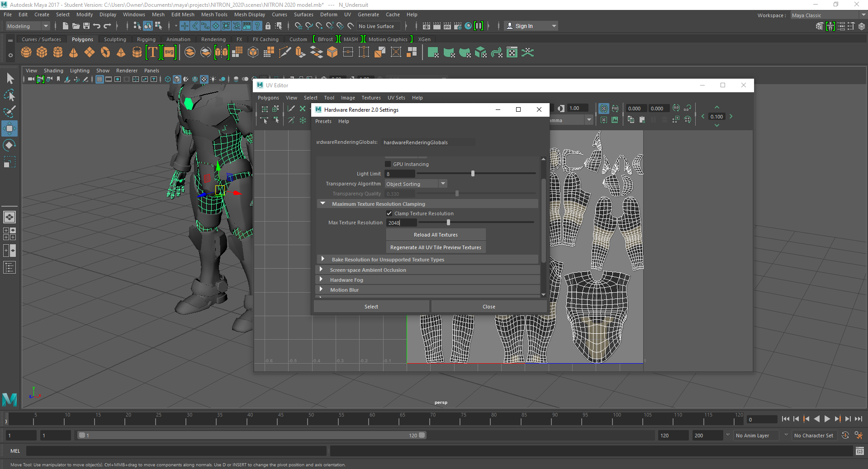Open the Presets menu in Hardware Renderer Settings
The height and width of the screenshot is (469, 868).
tap(323, 121)
